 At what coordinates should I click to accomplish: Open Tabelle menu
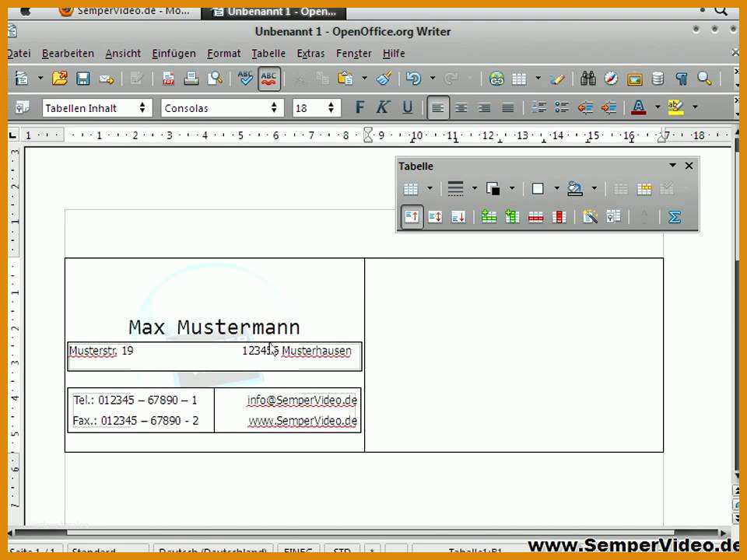tap(268, 54)
